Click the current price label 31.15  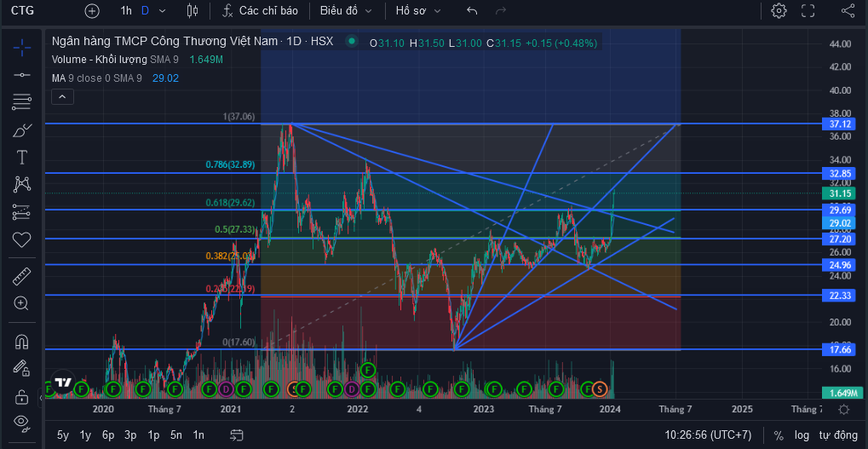click(x=840, y=193)
